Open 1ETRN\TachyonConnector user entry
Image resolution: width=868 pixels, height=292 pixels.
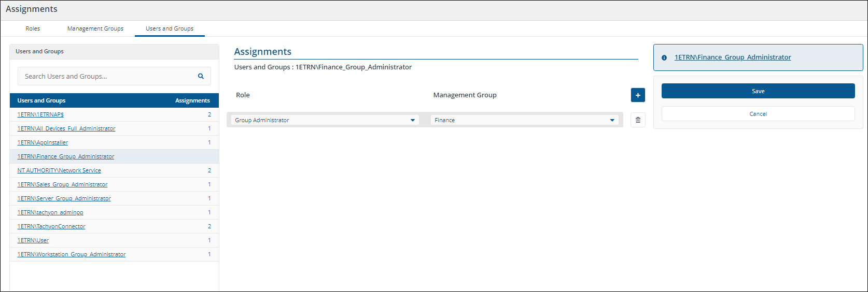click(51, 226)
